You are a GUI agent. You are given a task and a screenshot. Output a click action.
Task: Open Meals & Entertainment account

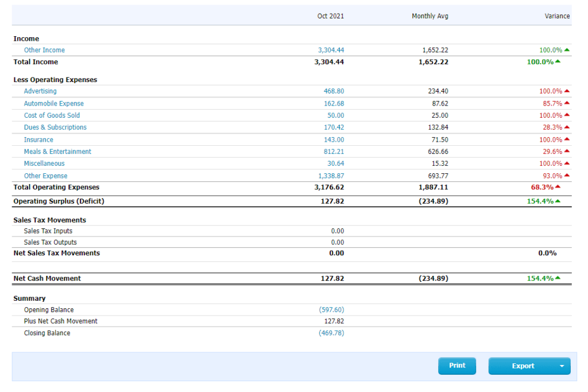(57, 152)
